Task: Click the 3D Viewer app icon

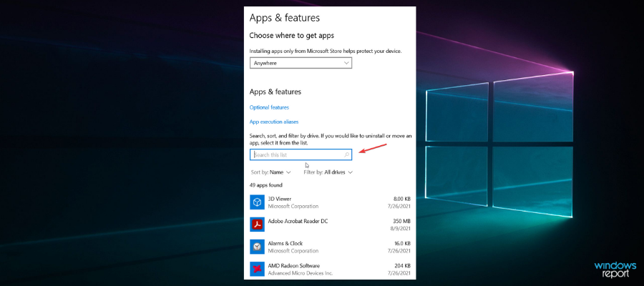Action: (x=257, y=202)
